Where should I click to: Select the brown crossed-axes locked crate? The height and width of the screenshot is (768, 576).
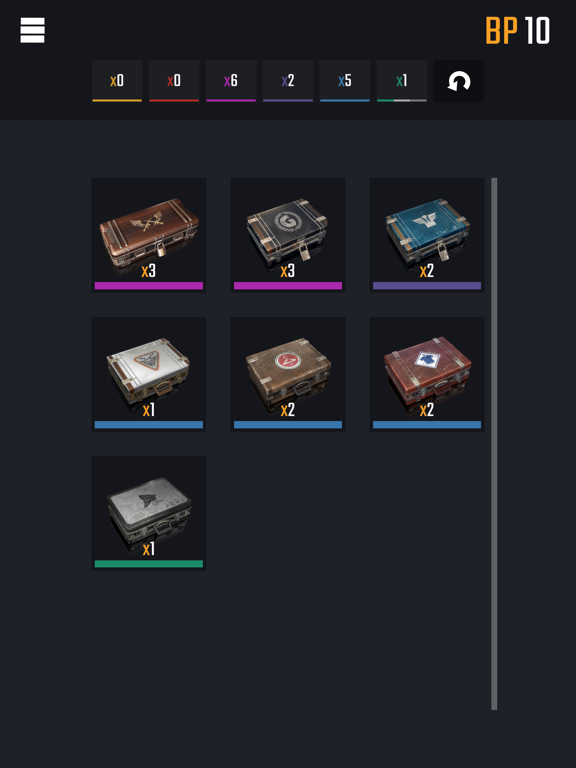(x=149, y=235)
